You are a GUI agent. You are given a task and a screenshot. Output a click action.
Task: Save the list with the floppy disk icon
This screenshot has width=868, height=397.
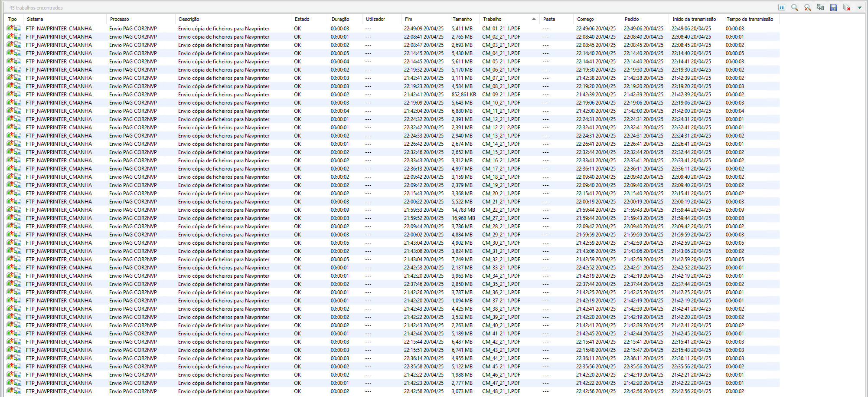point(833,7)
